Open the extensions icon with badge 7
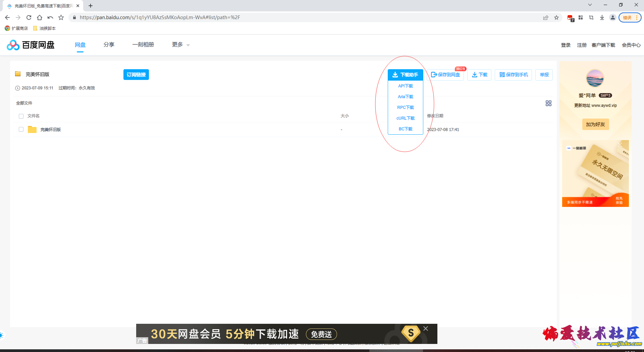 click(x=570, y=17)
